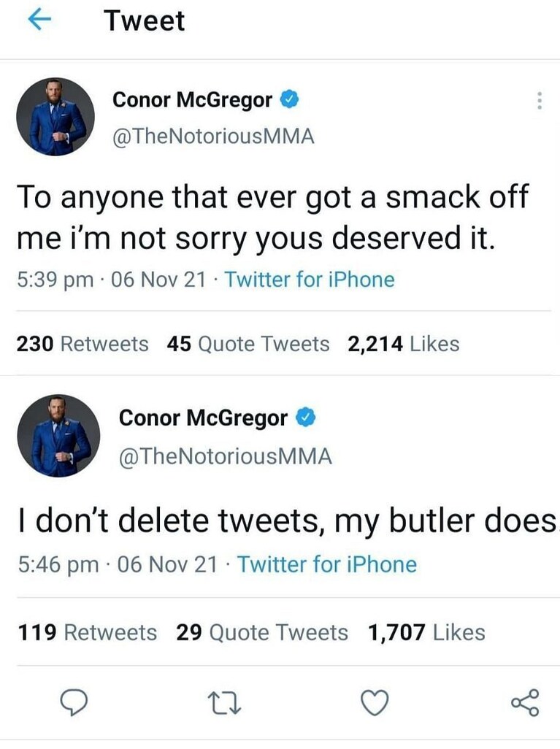Screen dimensions: 560x749
Task: Tap the share icon
Action: (x=525, y=703)
